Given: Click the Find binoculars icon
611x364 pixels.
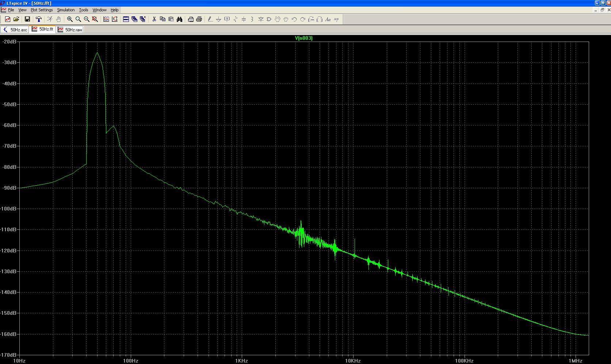Looking at the screenshot, I should pyautogui.click(x=179, y=19).
